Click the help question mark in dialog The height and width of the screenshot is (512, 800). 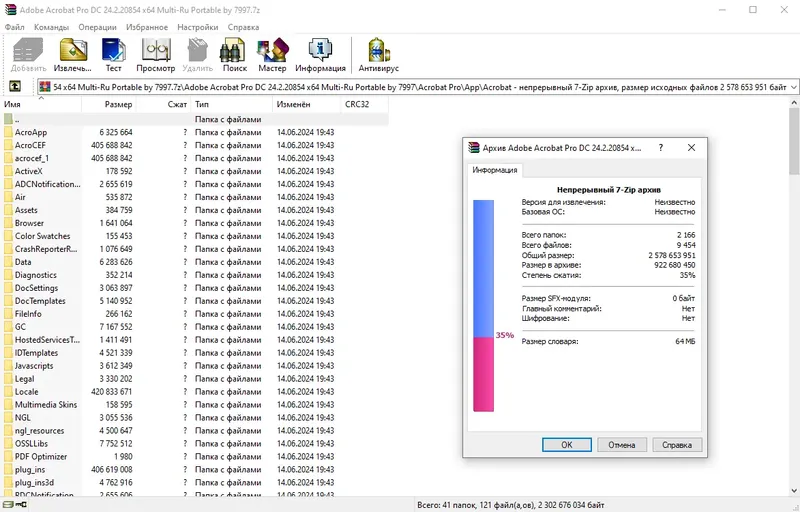tap(661, 147)
